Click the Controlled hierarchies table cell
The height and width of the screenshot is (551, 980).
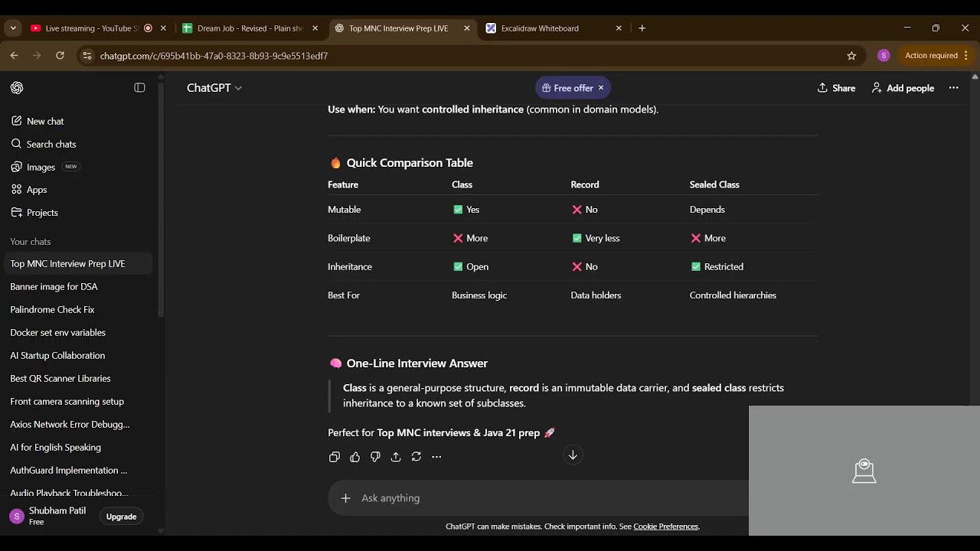[733, 295]
